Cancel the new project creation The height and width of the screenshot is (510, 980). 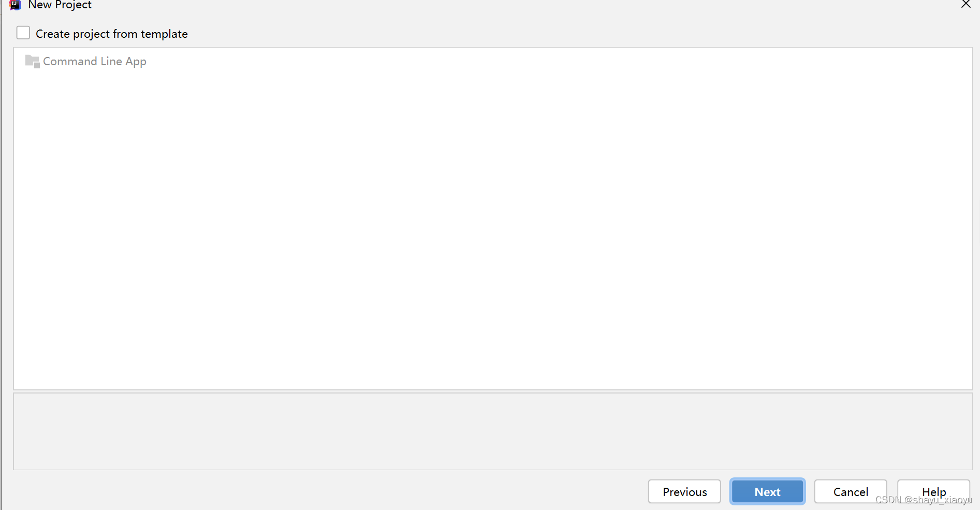(851, 491)
